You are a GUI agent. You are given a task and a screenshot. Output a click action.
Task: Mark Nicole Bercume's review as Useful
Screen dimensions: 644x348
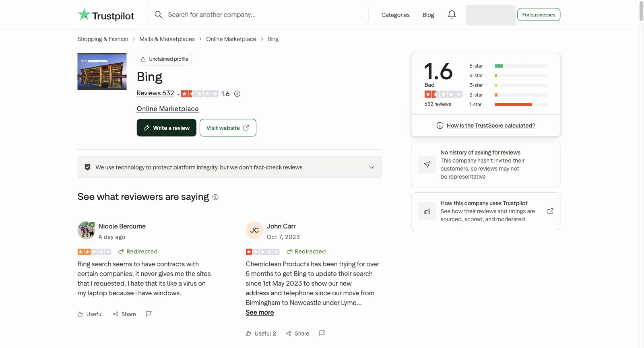click(90, 314)
